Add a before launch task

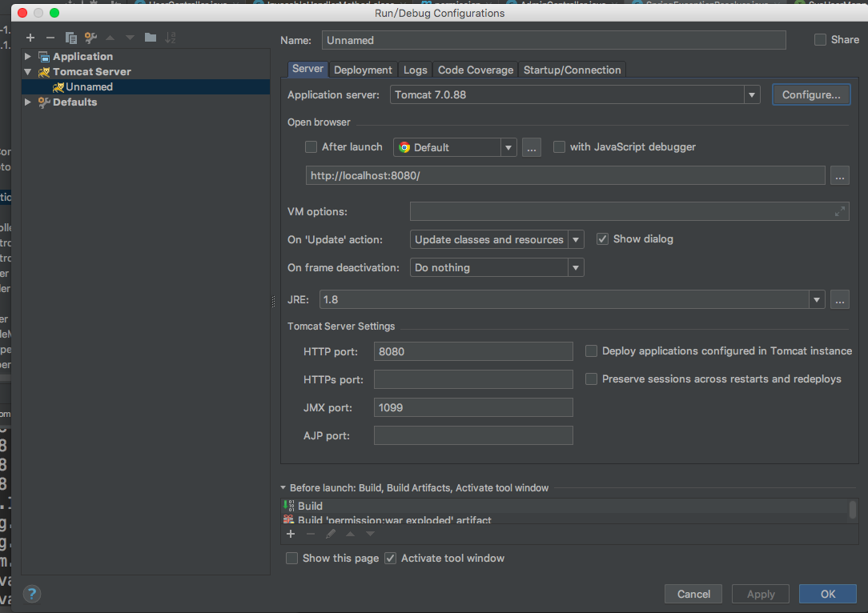click(x=291, y=534)
